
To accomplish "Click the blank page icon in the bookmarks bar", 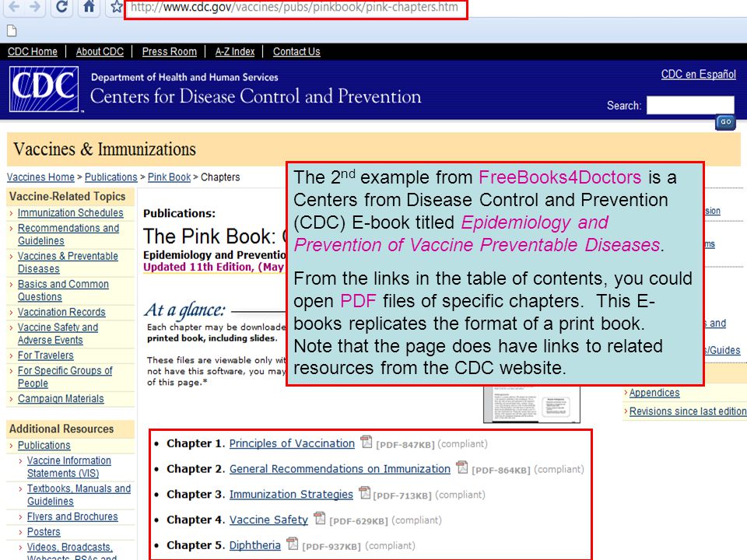I will [12, 31].
